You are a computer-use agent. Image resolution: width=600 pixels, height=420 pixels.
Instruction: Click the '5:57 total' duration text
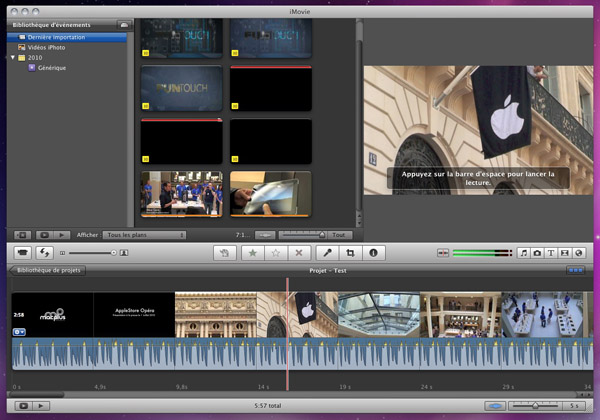pyautogui.click(x=267, y=405)
